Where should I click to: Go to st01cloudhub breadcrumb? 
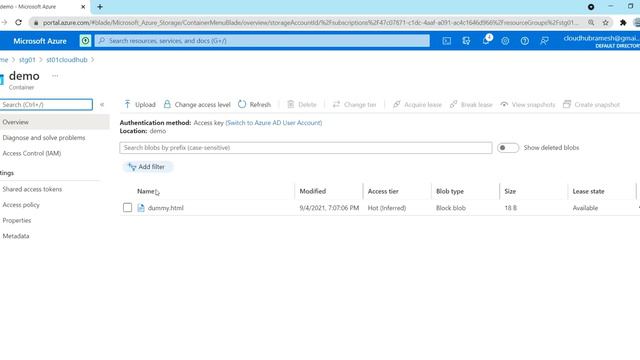point(67,60)
